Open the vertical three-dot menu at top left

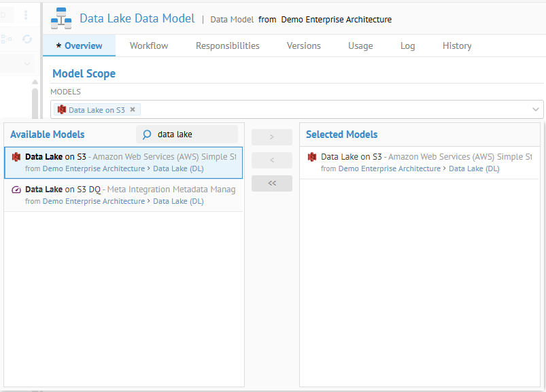pyautogui.click(x=26, y=15)
